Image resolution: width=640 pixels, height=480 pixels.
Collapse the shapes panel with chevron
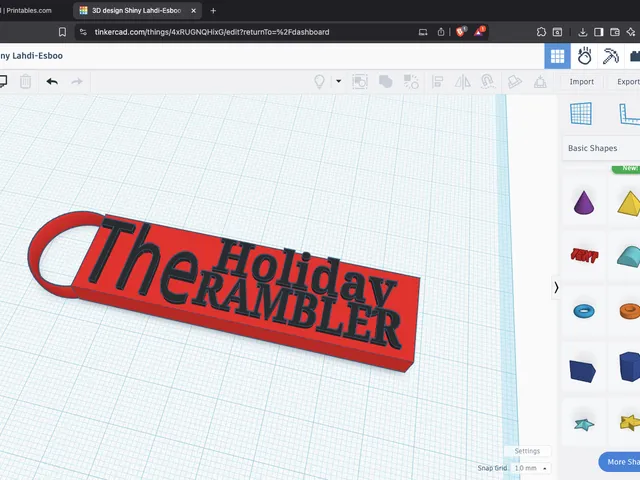pyautogui.click(x=556, y=288)
